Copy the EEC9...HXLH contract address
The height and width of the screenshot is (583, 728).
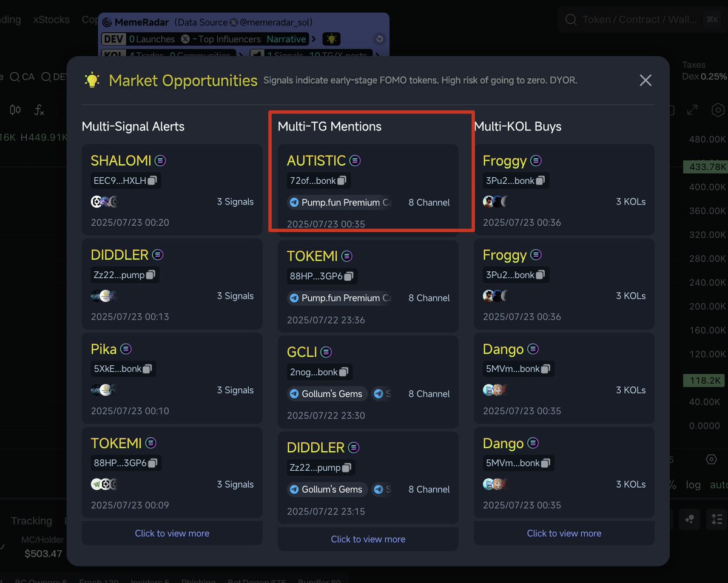[153, 180]
